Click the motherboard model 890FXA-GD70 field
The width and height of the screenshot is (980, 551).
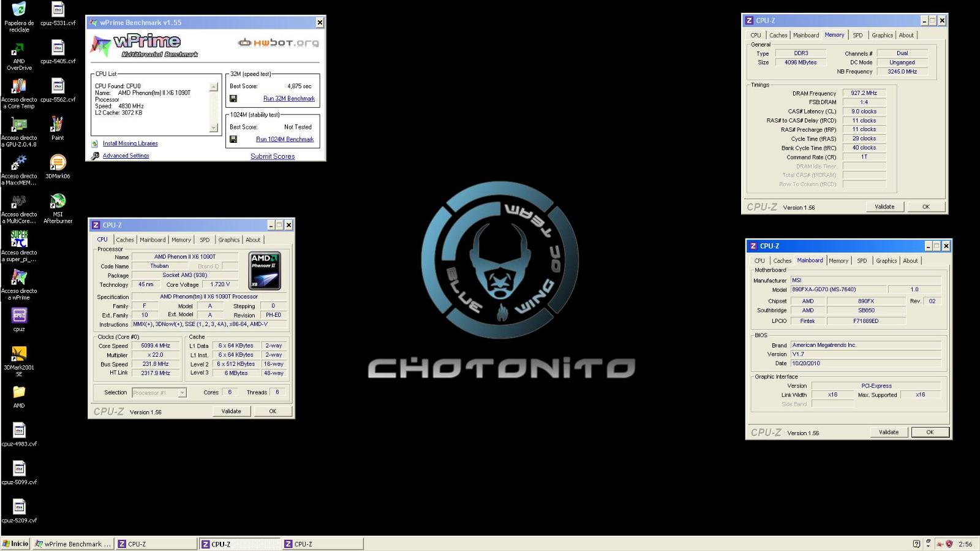click(x=838, y=290)
